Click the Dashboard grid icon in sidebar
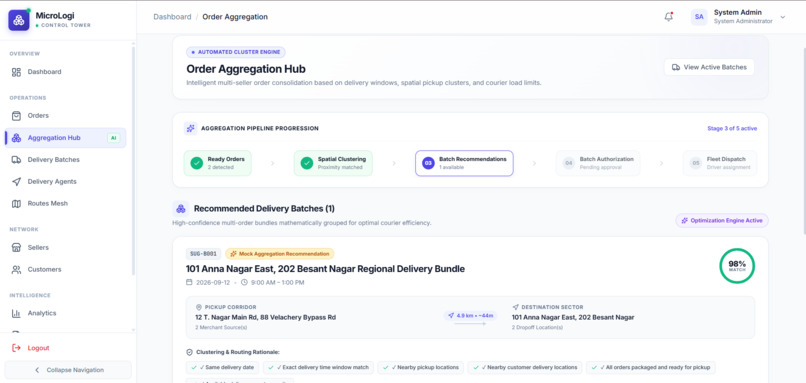Screen dimensions: 806x383 [x=16, y=72]
